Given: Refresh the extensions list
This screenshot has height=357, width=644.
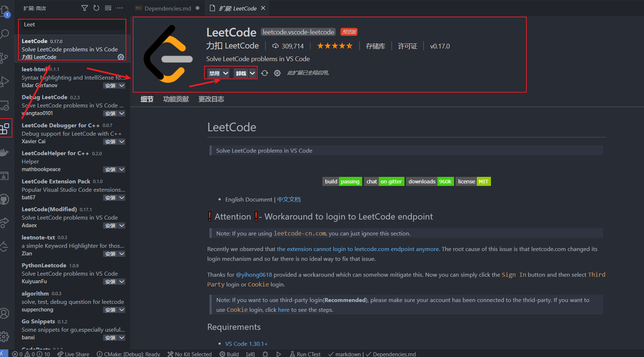Looking at the screenshot, I should click(x=96, y=8).
